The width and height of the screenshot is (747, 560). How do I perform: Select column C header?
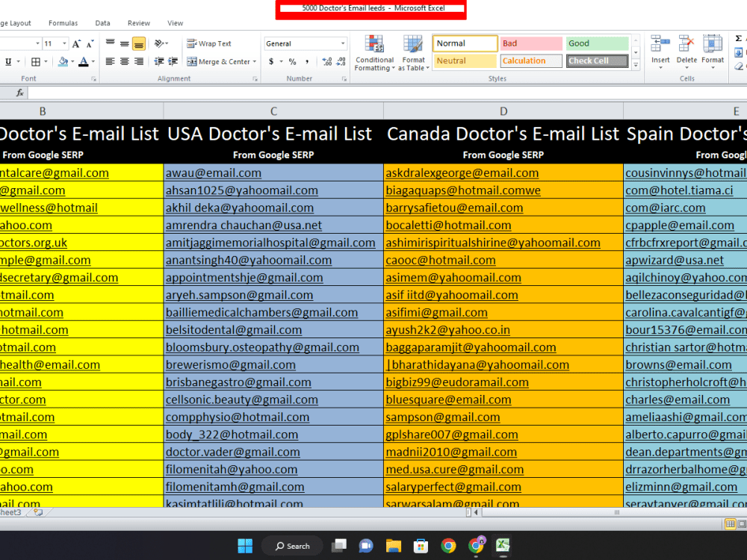pos(273,111)
